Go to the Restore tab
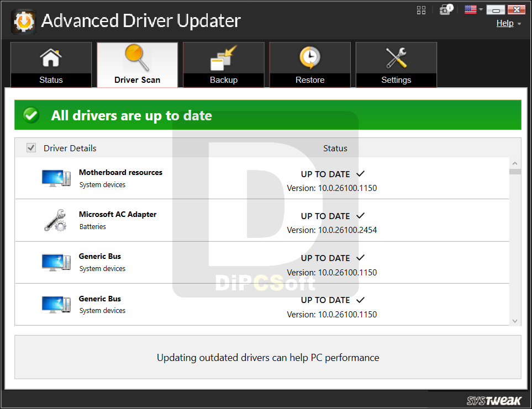The height and width of the screenshot is (409, 532). (310, 65)
